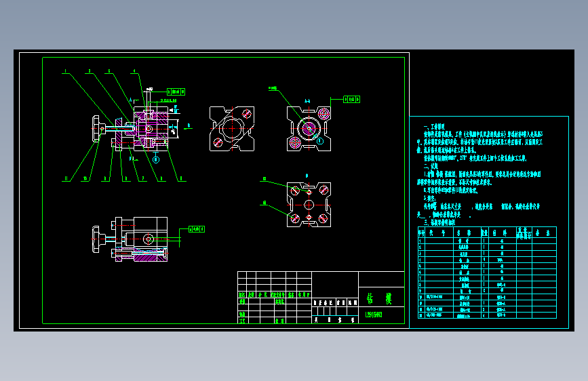Select the large green drawing title in the title block
Screen dimensions: 588x381
380,298
